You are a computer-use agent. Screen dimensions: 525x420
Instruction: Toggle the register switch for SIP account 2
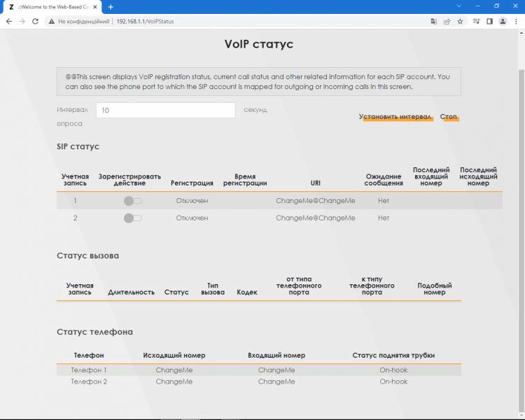tap(133, 218)
